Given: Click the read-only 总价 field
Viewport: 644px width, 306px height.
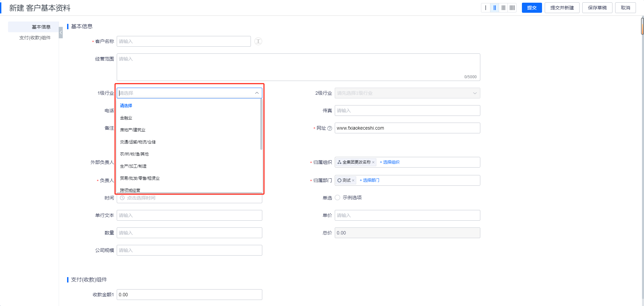Looking at the screenshot, I should 407,233.
